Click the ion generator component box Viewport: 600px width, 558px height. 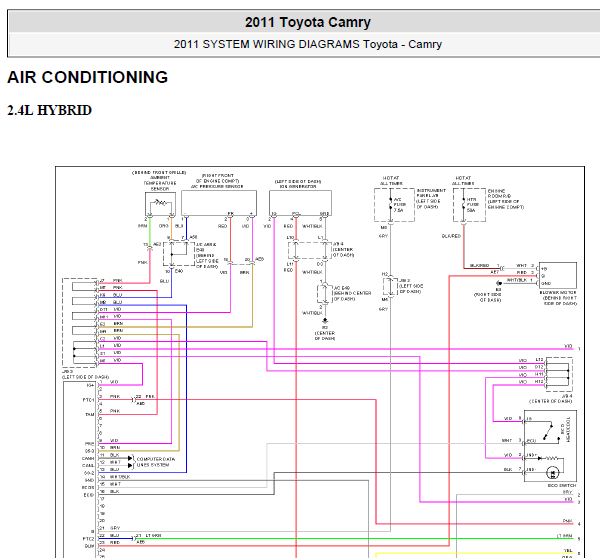pos(300,203)
